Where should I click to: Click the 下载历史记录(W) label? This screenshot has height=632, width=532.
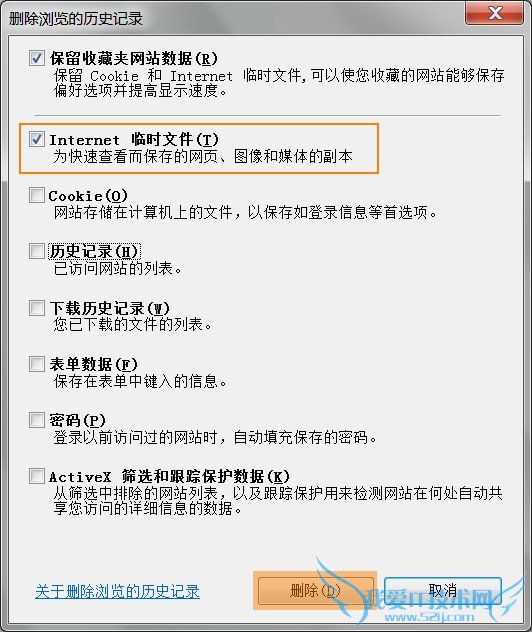coord(110,308)
